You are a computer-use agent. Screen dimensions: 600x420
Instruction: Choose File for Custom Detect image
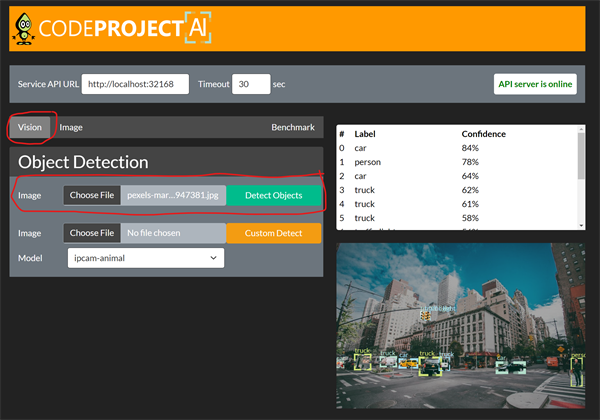click(92, 233)
